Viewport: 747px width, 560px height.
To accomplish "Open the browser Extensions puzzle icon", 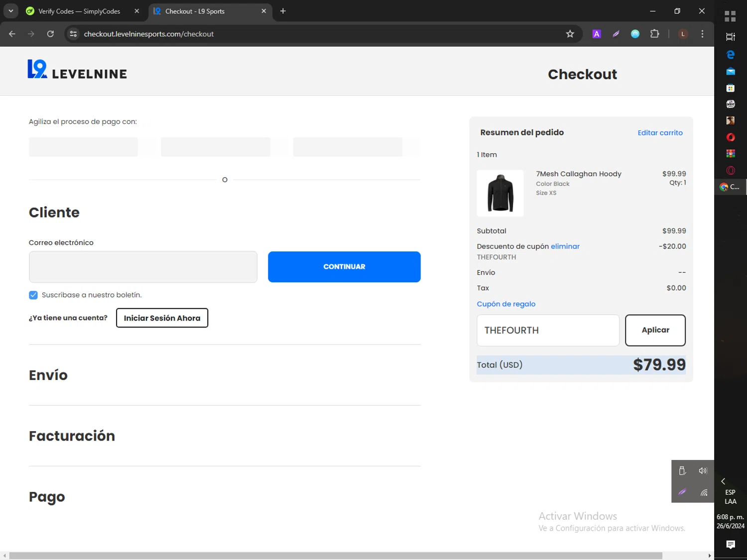I will point(654,34).
